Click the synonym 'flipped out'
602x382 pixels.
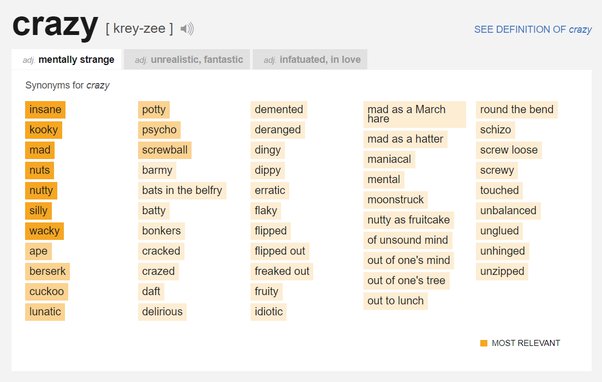point(280,251)
